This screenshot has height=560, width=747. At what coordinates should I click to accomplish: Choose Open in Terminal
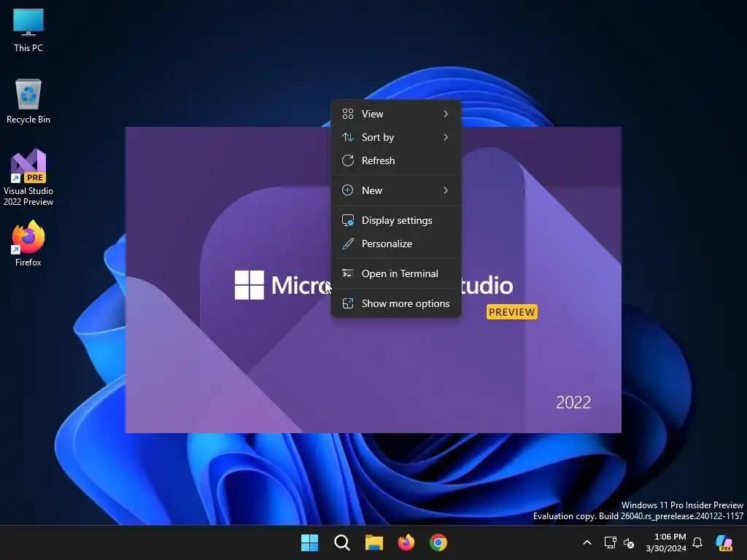(396, 274)
